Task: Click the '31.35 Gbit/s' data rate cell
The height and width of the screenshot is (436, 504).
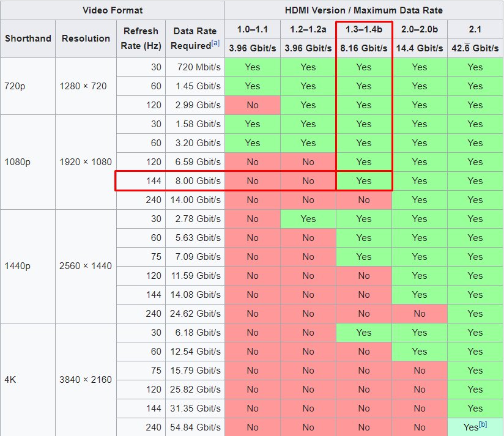Action: (x=195, y=408)
